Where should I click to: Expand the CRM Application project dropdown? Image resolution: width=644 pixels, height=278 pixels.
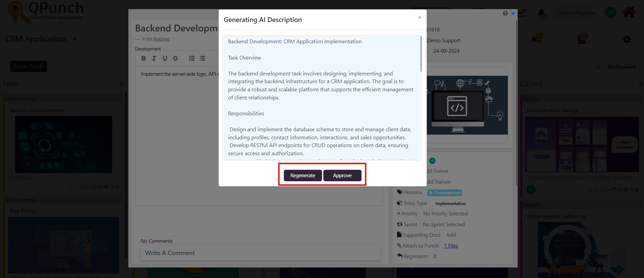pyautogui.click(x=75, y=39)
